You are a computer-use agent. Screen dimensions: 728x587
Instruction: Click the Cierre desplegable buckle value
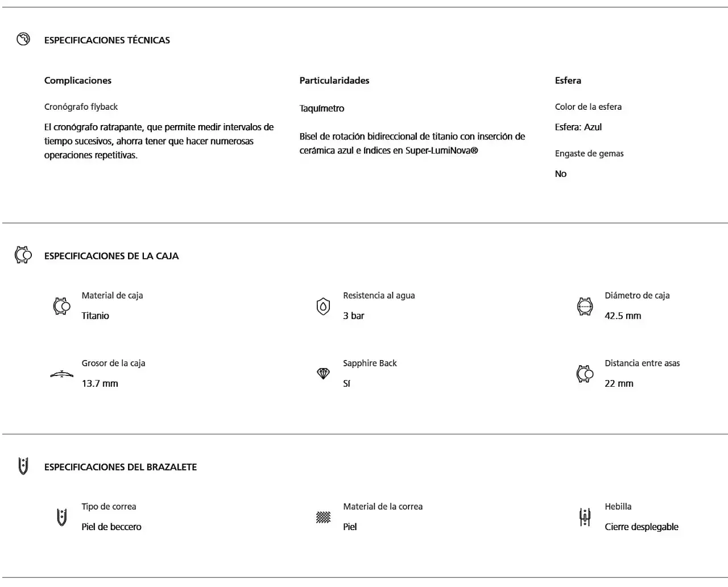[642, 527]
